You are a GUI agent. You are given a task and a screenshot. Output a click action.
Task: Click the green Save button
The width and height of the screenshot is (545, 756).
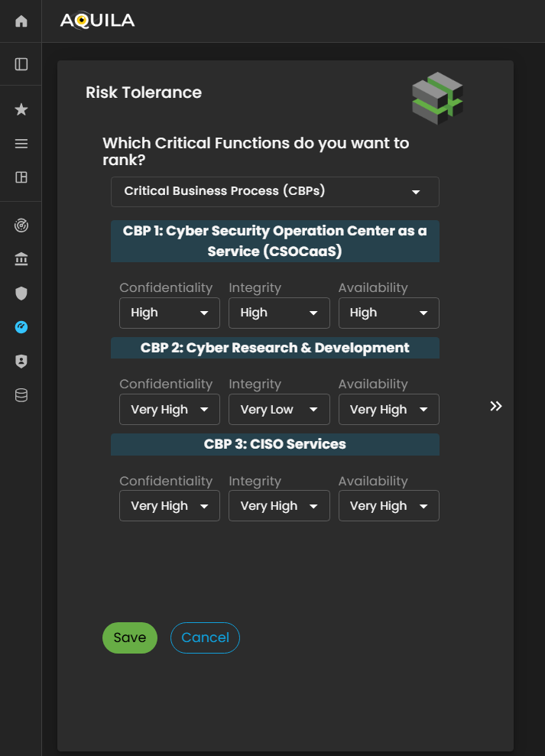point(130,638)
